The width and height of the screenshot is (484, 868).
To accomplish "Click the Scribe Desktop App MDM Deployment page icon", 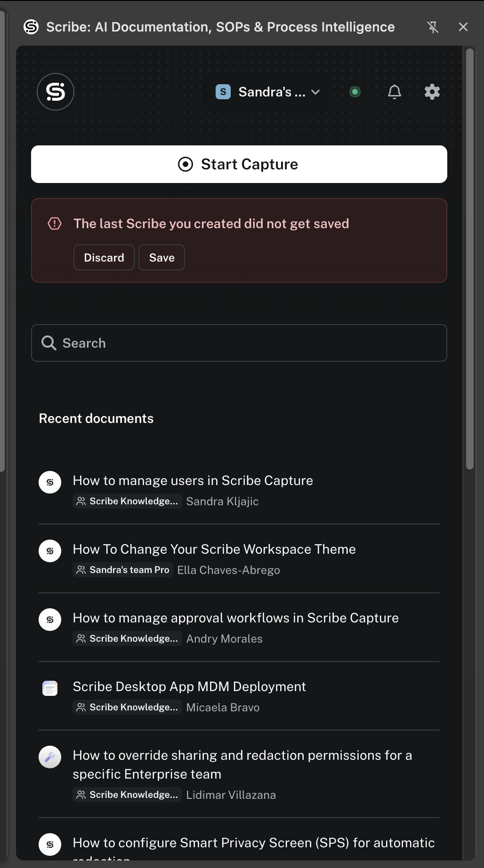I will point(50,688).
